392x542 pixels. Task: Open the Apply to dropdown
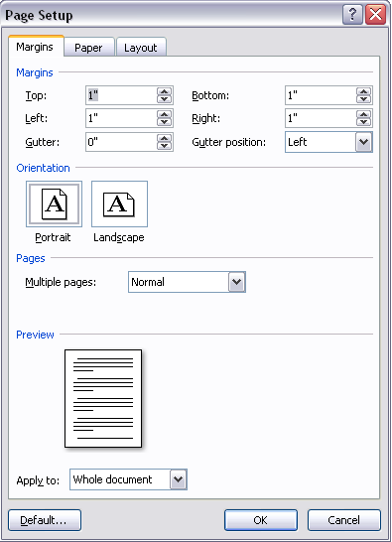pos(178,479)
